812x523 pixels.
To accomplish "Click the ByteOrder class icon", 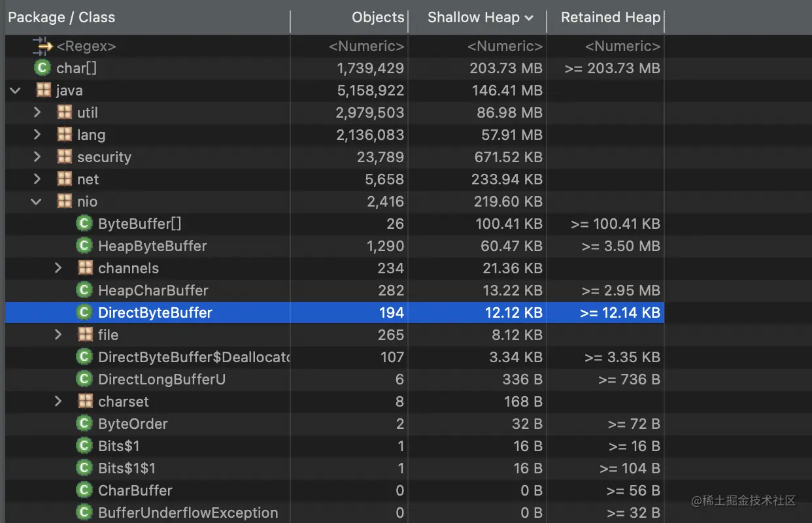I will 84,424.
